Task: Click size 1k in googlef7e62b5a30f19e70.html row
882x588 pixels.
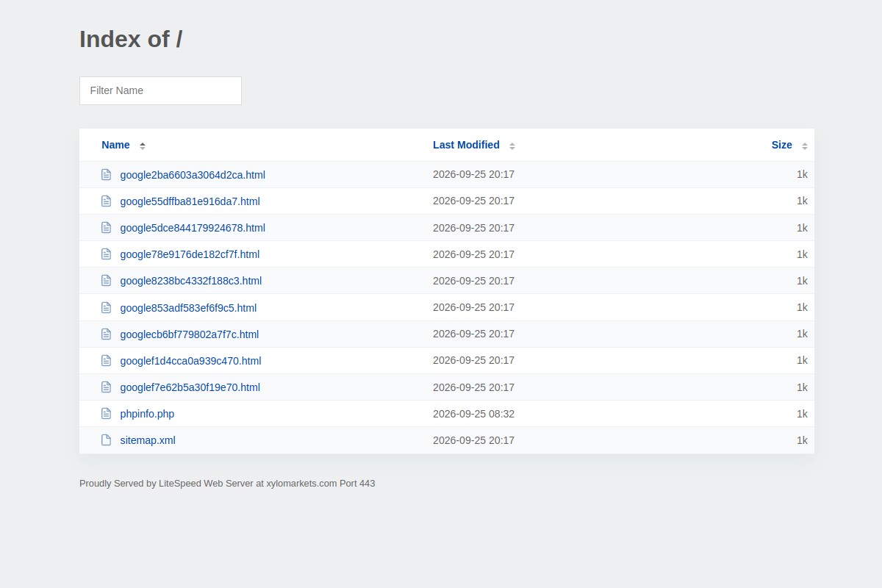Action: [802, 387]
